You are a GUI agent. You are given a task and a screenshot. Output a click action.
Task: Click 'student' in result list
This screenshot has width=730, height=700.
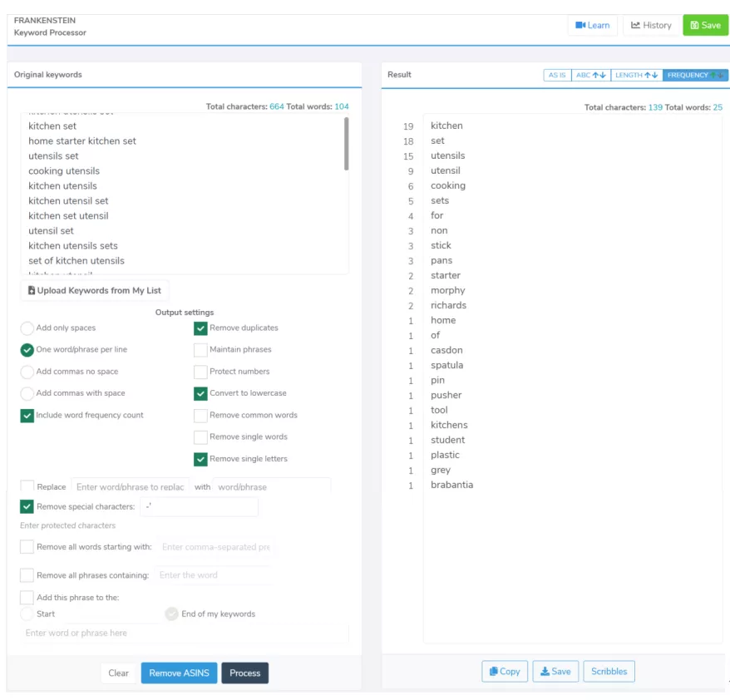tap(447, 440)
